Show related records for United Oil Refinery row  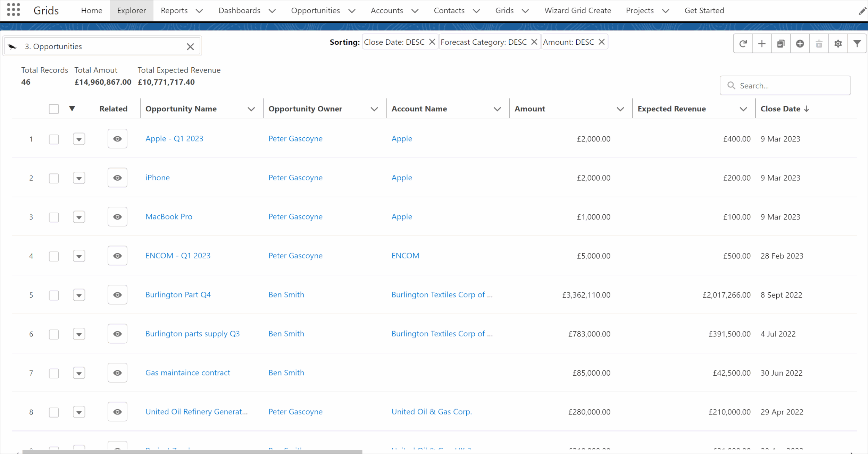click(x=117, y=412)
